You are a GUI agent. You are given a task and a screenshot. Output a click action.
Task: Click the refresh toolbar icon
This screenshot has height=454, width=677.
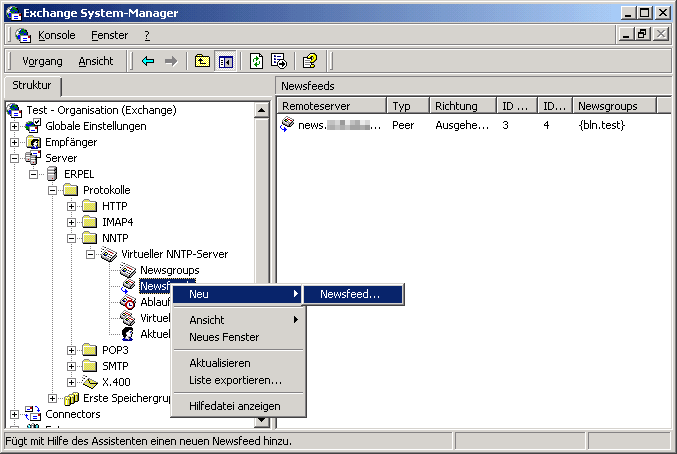tap(256, 61)
